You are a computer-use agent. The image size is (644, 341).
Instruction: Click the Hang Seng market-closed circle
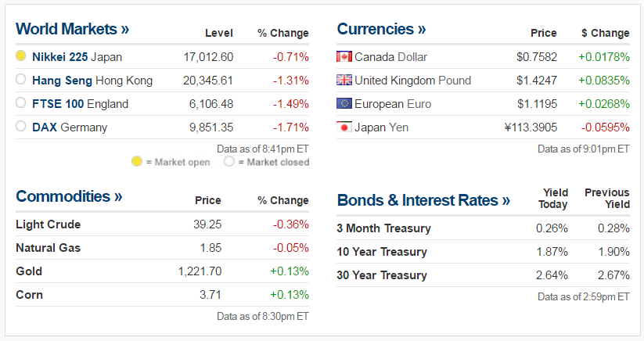[21, 80]
